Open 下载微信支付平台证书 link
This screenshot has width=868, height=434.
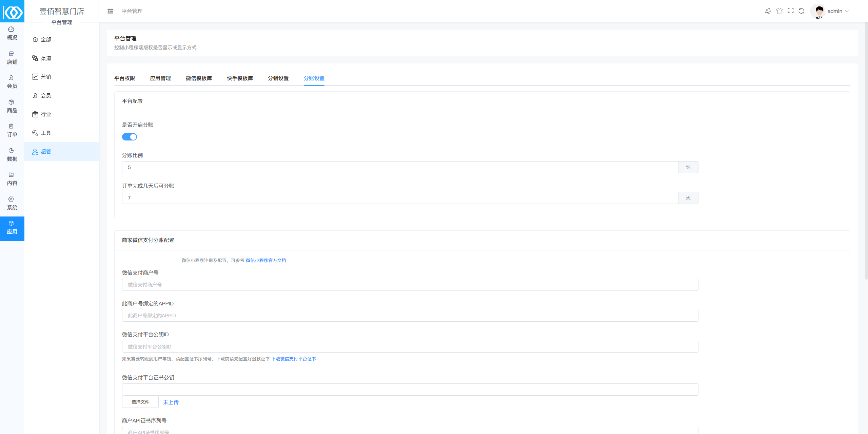tap(293, 359)
